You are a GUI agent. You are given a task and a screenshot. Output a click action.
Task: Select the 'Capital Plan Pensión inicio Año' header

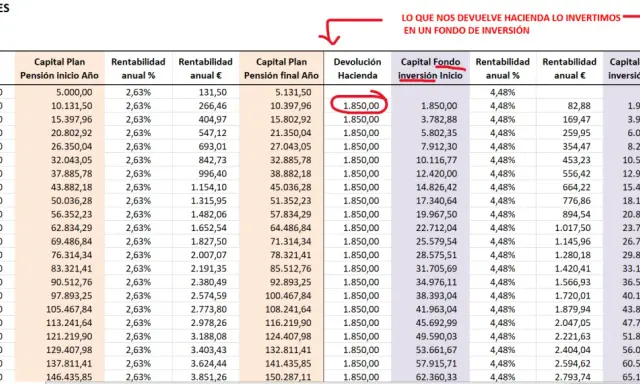point(60,69)
